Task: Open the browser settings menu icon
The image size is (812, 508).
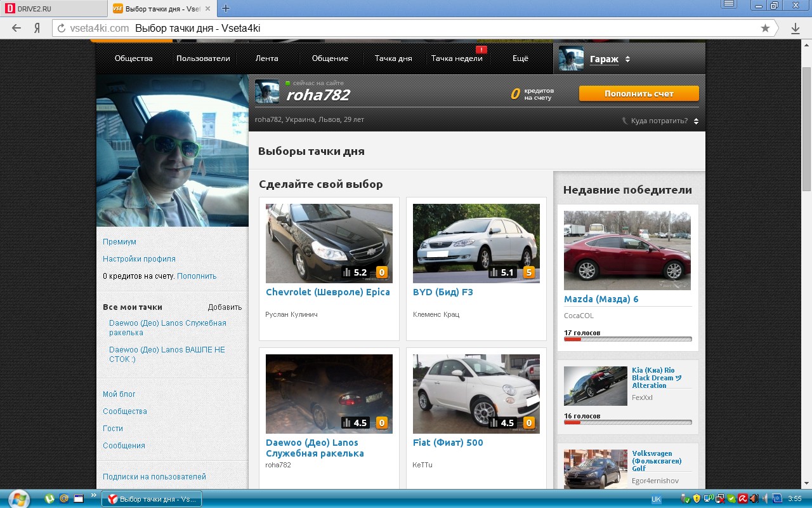Action: pyautogui.click(x=729, y=4)
